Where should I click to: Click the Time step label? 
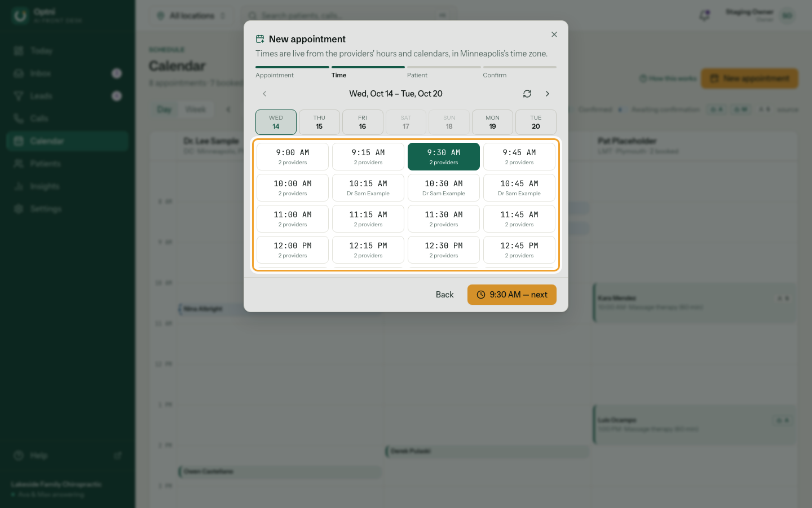coord(339,75)
